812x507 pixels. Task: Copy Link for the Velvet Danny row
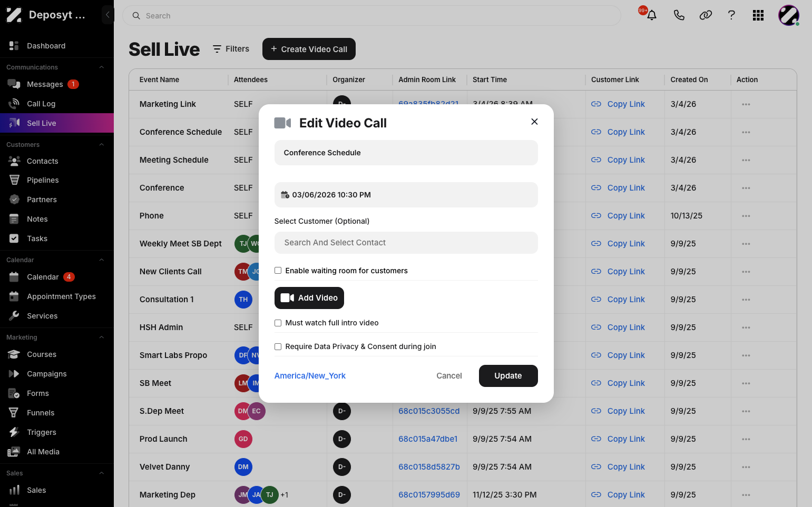(x=618, y=467)
